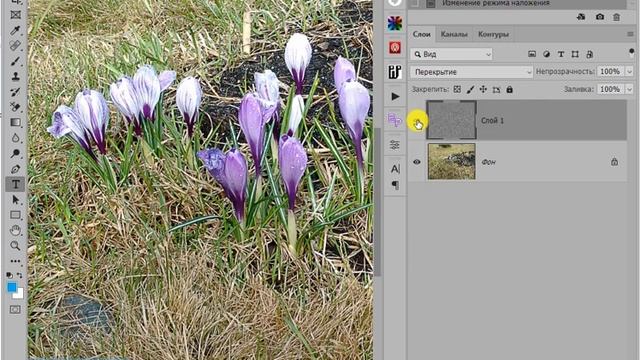Image resolution: width=640 pixels, height=360 pixels.
Task: Select the Eraser tool
Action: pyautogui.click(x=16, y=107)
